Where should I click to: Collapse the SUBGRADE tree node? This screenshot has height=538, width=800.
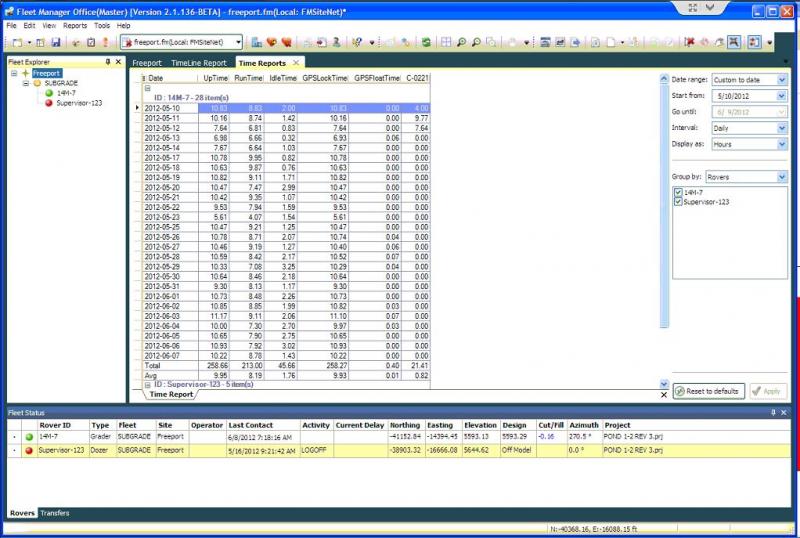click(24, 83)
